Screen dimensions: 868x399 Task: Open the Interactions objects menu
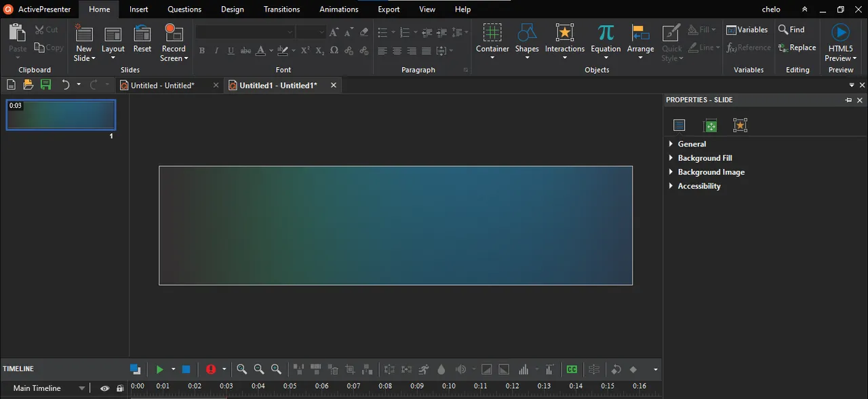(565, 42)
